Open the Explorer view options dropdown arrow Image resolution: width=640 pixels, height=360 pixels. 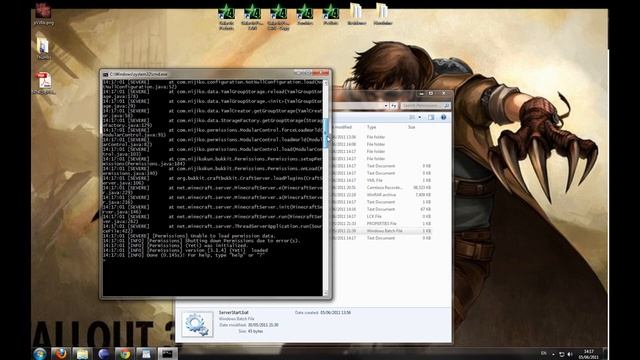pyautogui.click(x=420, y=118)
